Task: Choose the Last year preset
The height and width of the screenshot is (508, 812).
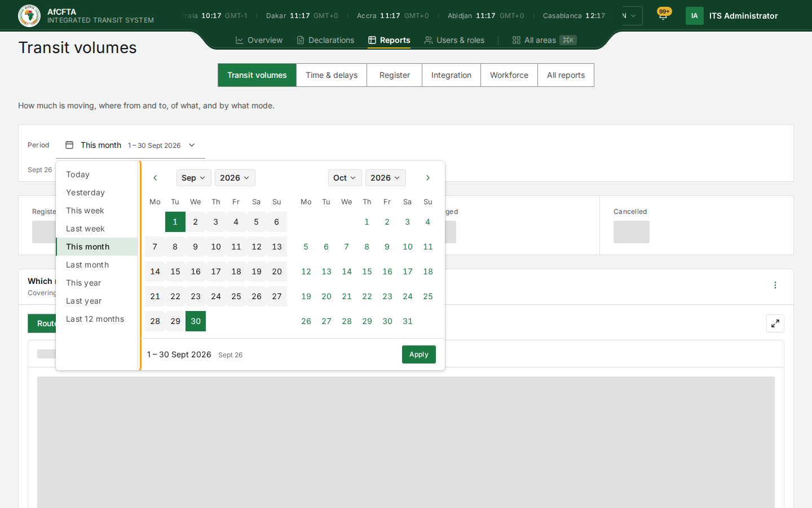Action: (97, 301)
